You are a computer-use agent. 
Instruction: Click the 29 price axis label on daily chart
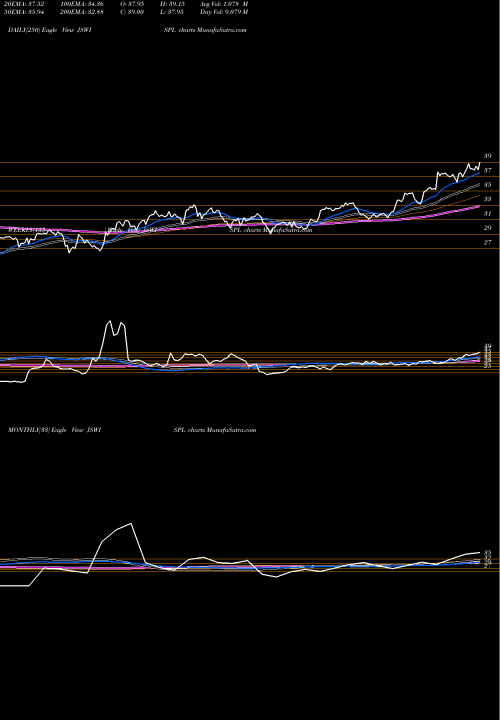point(488,228)
